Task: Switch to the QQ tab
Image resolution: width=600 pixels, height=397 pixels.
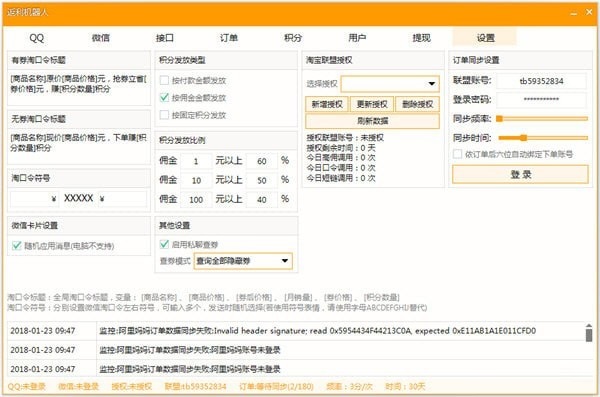Action: 37,38
